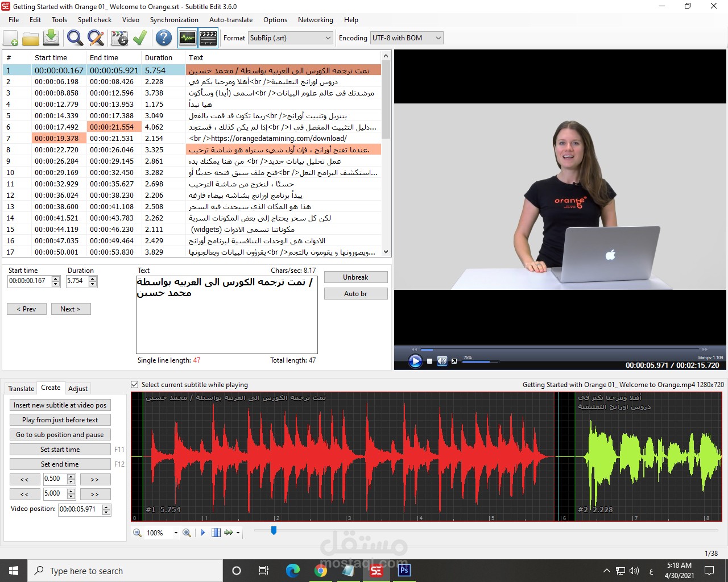The image size is (728, 582).
Task: Zoom in on the waveform with magnifier-plus icon
Action: pyautogui.click(x=187, y=533)
